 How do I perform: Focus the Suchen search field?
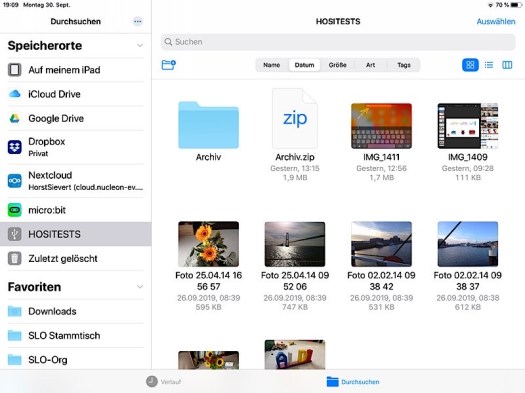coord(338,42)
